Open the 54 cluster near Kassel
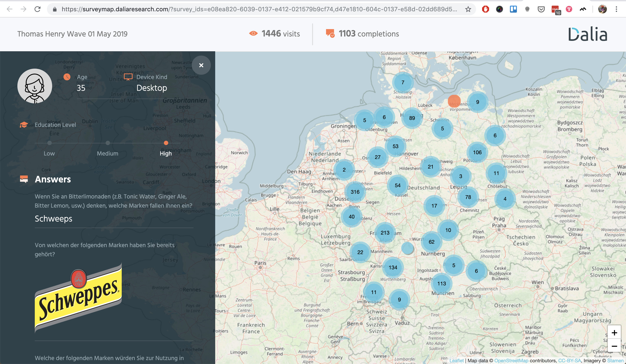Screen dimensions: 626x364 [398, 185]
